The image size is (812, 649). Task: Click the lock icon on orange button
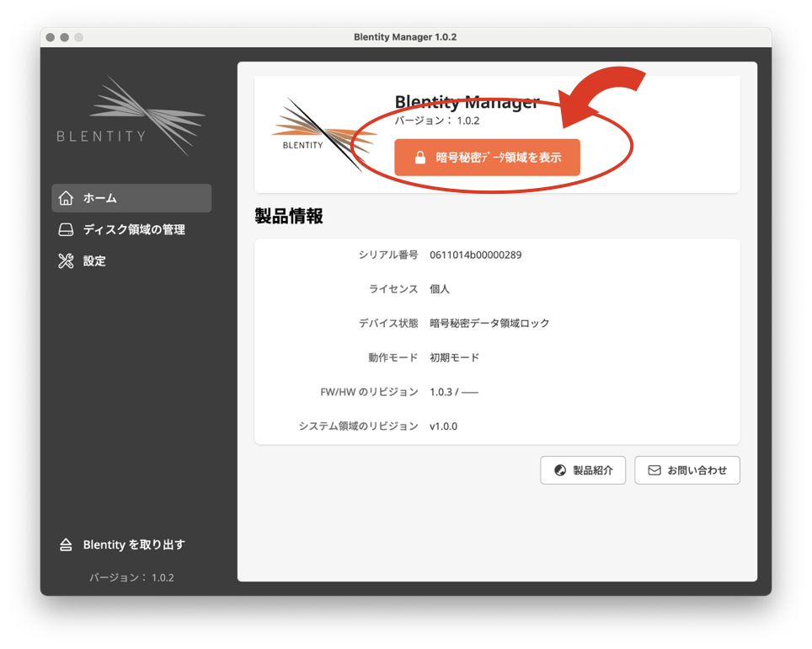click(x=420, y=158)
